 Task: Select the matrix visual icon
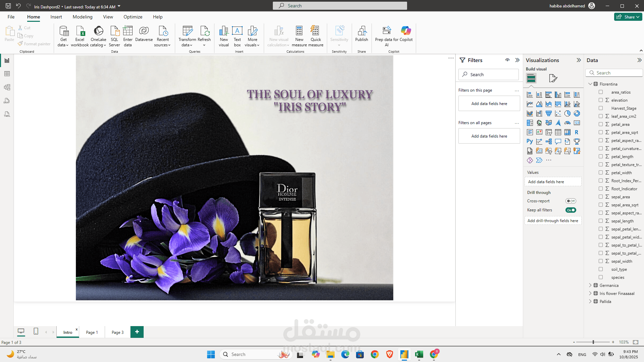tap(567, 132)
